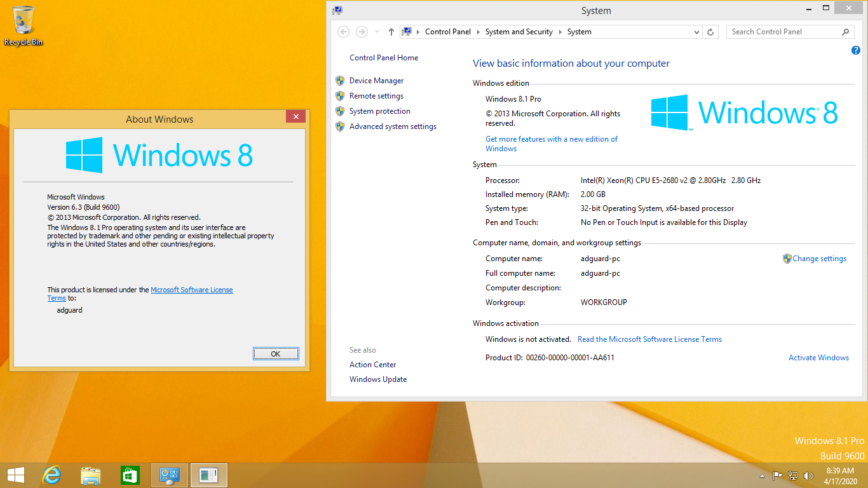
Task: Open the Windows Store taskbar icon
Action: (130, 475)
